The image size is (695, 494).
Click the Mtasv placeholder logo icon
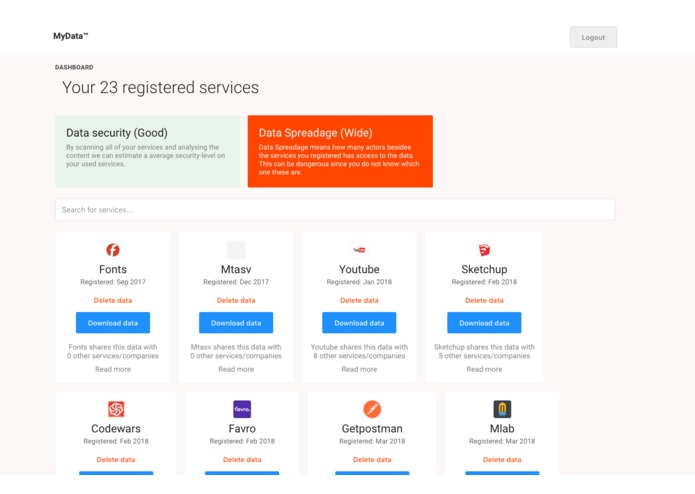click(236, 250)
